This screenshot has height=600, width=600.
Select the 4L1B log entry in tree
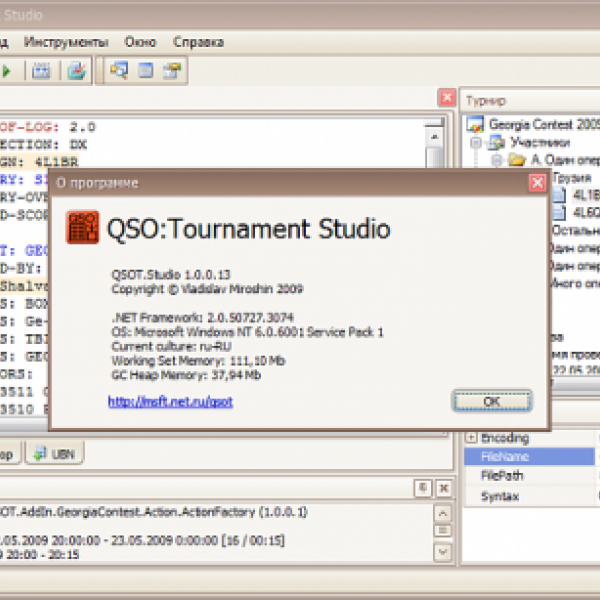tap(586, 195)
